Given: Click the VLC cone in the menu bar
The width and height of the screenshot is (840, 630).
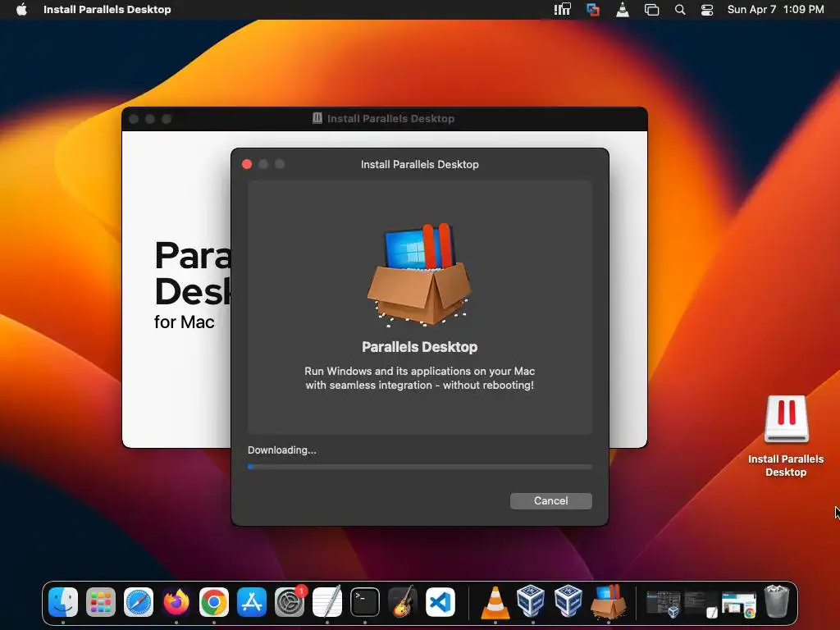Looking at the screenshot, I should pyautogui.click(x=623, y=9).
